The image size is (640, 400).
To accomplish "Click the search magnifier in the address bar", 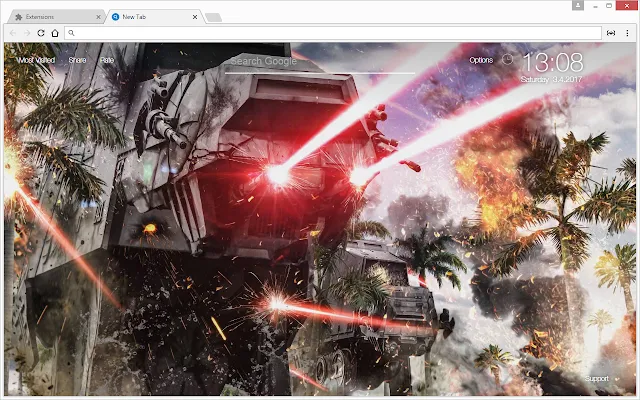I will [x=71, y=33].
